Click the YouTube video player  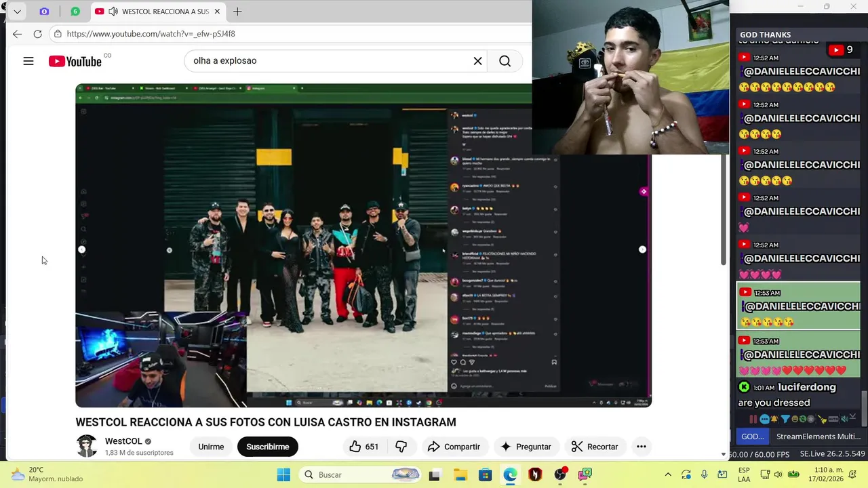[363, 245]
